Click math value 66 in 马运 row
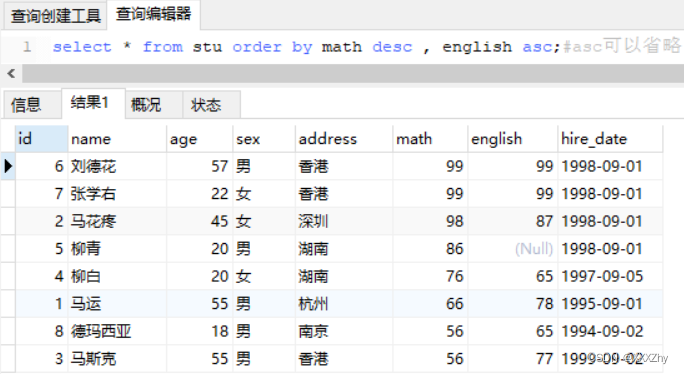 (x=430, y=304)
